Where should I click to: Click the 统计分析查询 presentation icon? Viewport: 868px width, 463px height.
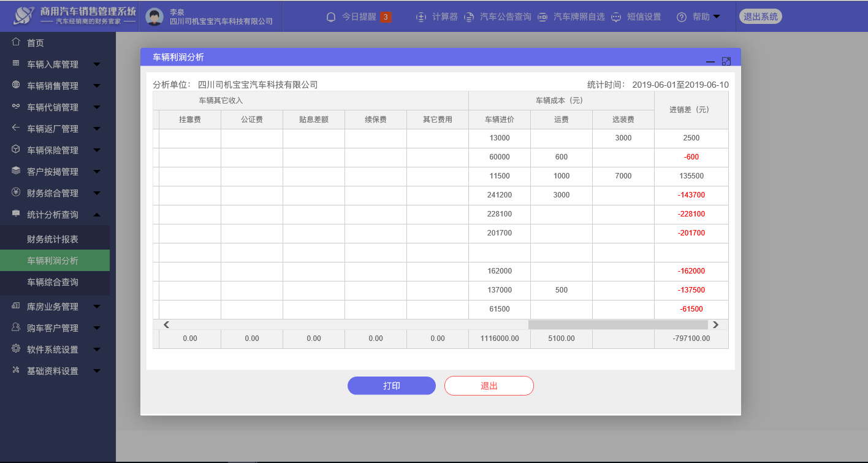pyautogui.click(x=17, y=214)
